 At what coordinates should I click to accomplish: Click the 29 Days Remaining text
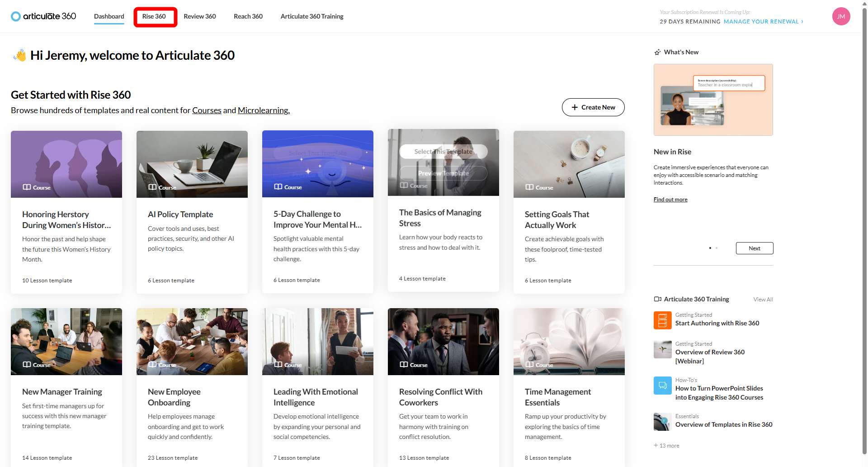(x=690, y=22)
